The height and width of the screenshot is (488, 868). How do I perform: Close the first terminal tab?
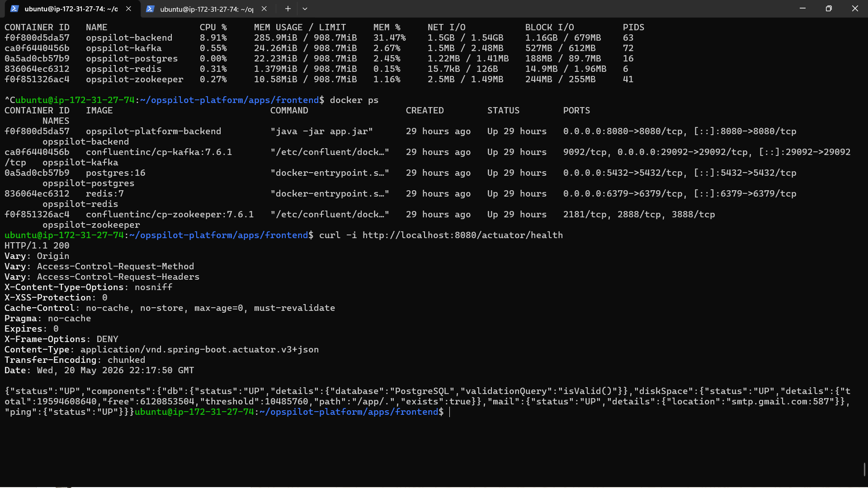click(x=129, y=9)
